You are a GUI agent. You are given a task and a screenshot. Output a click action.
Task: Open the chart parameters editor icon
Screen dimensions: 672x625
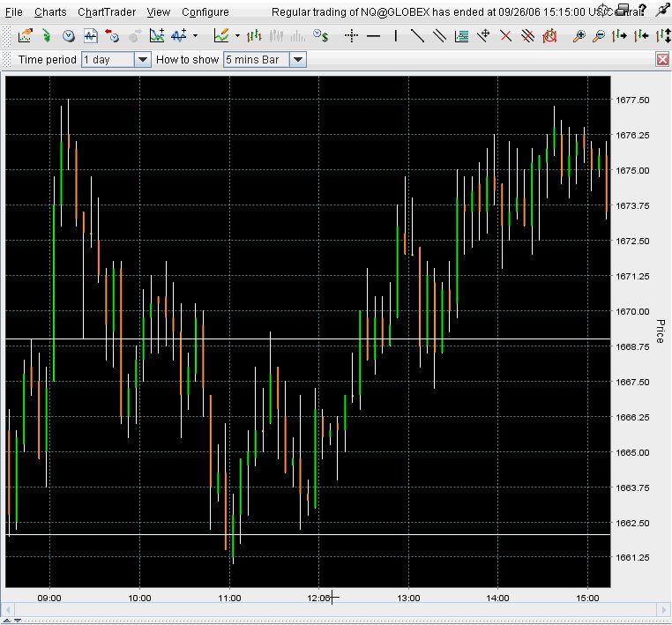point(26,35)
